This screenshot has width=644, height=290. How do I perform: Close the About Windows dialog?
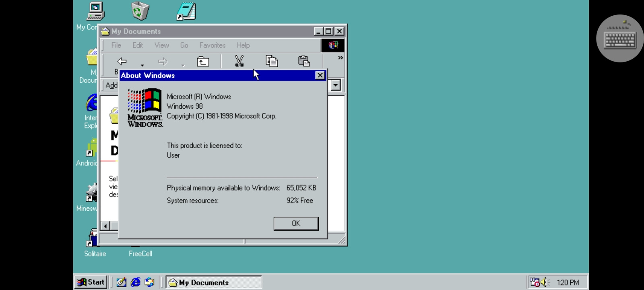click(320, 75)
